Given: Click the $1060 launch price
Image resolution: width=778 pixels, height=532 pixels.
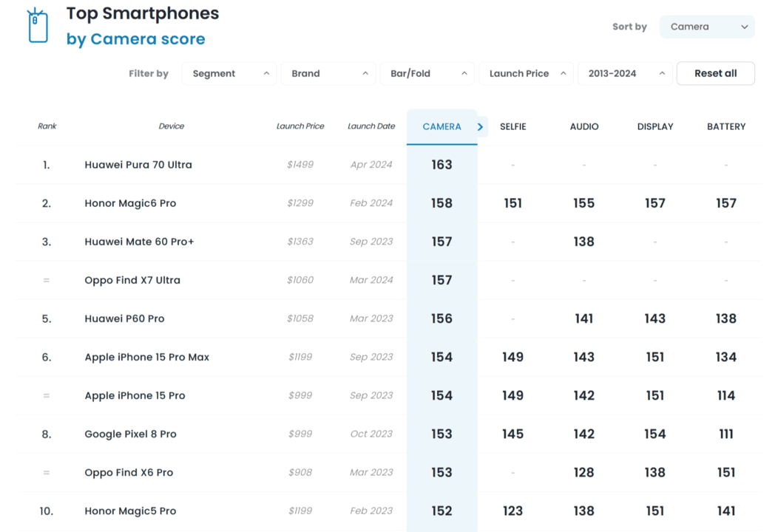Looking at the screenshot, I should 300,280.
